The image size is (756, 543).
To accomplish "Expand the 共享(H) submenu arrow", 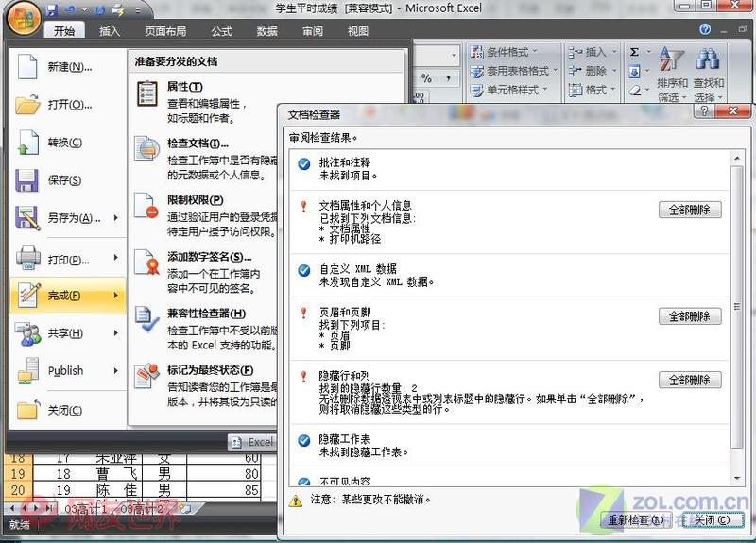I will click(x=115, y=333).
